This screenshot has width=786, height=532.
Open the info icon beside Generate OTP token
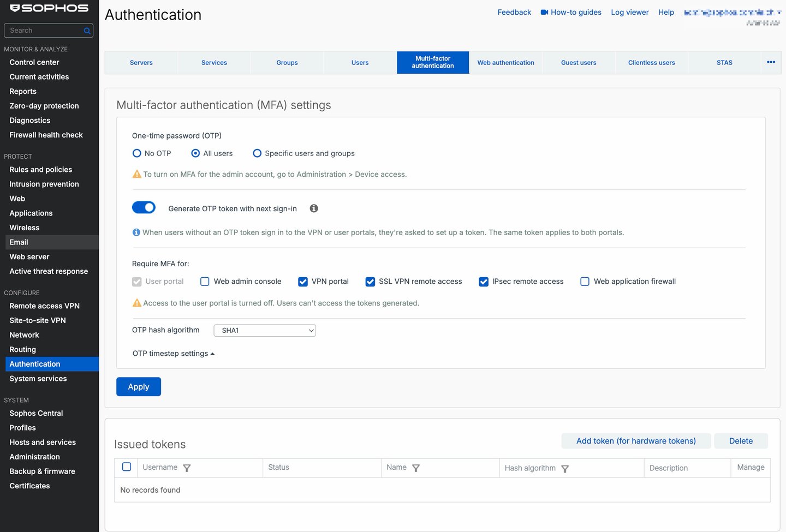(314, 208)
